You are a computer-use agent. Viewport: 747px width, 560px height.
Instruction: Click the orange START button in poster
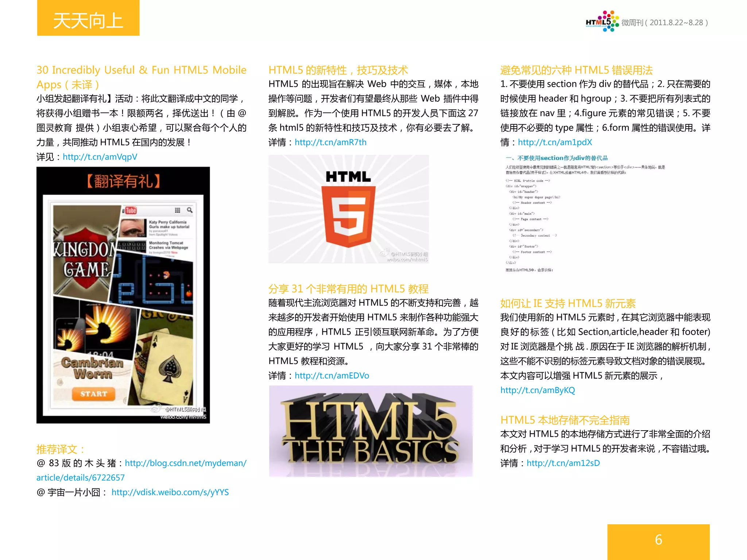click(x=94, y=394)
